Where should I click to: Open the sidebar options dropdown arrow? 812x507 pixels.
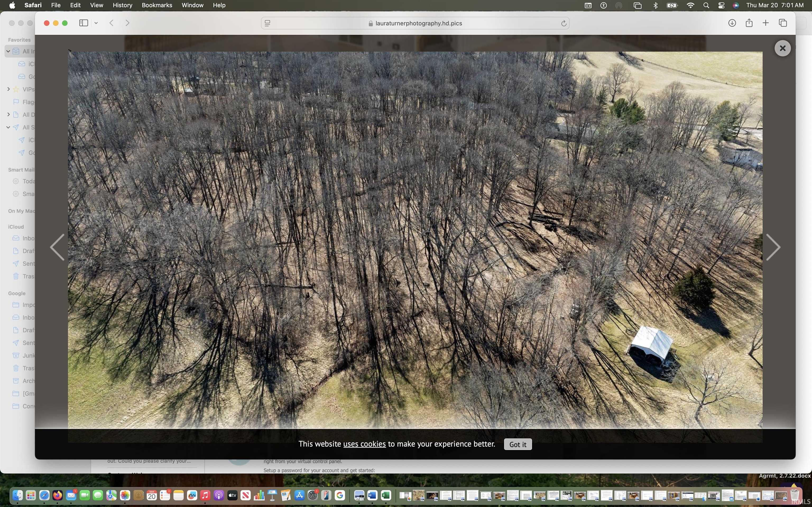(x=96, y=23)
